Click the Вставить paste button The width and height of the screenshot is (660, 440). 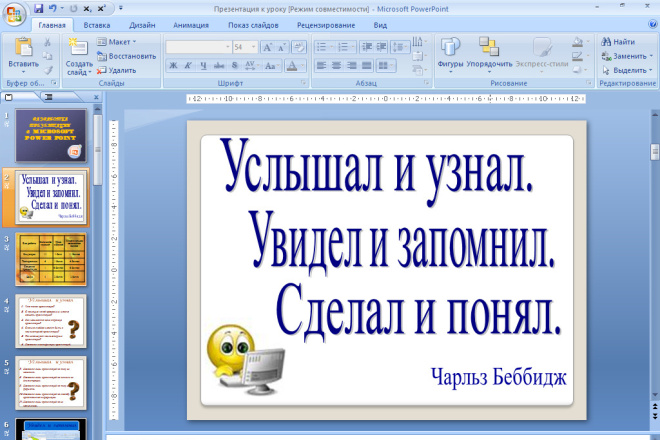pos(24,54)
